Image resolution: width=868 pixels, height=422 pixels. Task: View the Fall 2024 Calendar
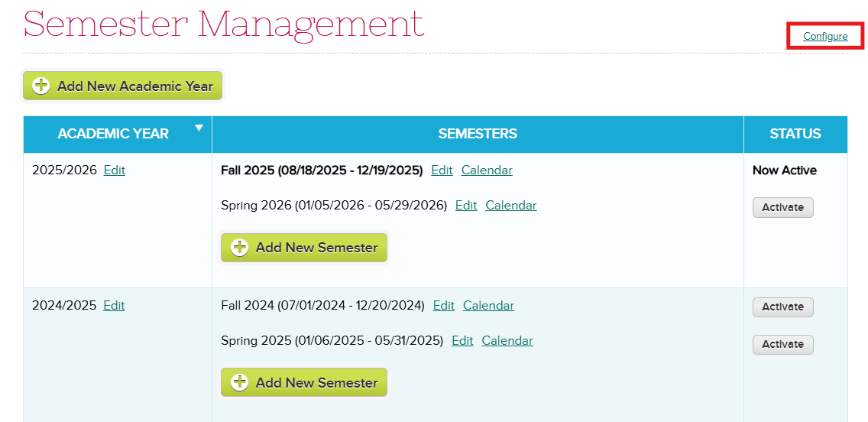coord(489,305)
